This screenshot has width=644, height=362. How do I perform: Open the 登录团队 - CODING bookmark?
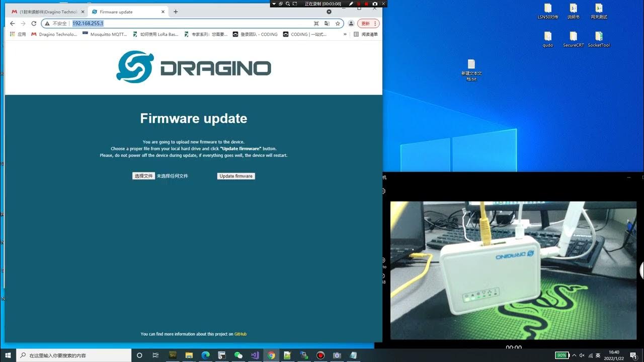(255, 35)
